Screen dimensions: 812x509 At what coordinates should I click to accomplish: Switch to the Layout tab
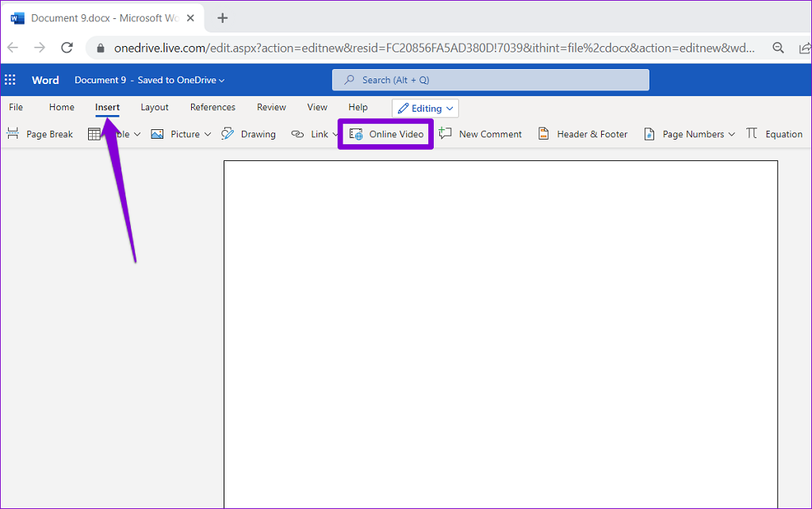tap(155, 107)
